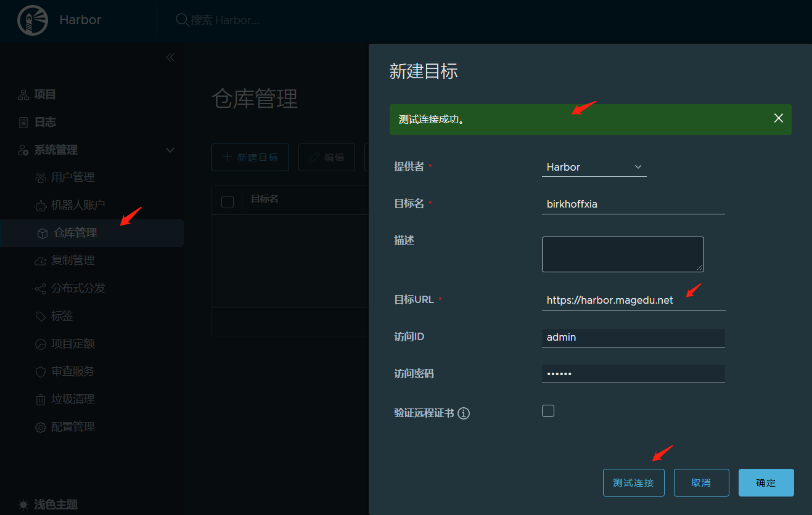Image resolution: width=812 pixels, height=515 pixels.
Task: Click the 浅色主题 sun icon
Action: pyautogui.click(x=23, y=505)
